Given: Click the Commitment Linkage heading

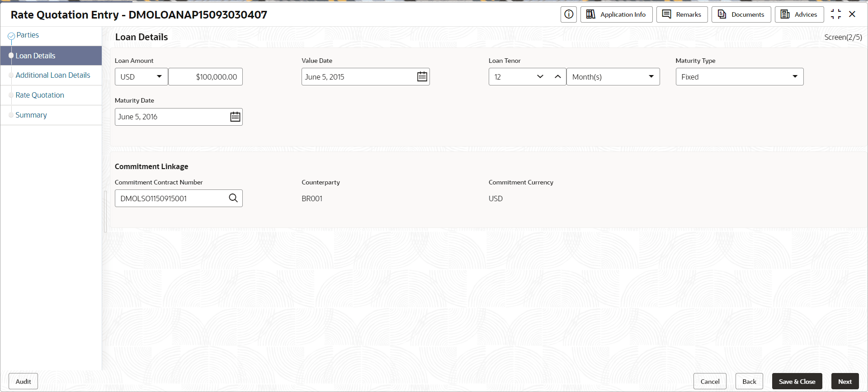Looking at the screenshot, I should pos(151,166).
